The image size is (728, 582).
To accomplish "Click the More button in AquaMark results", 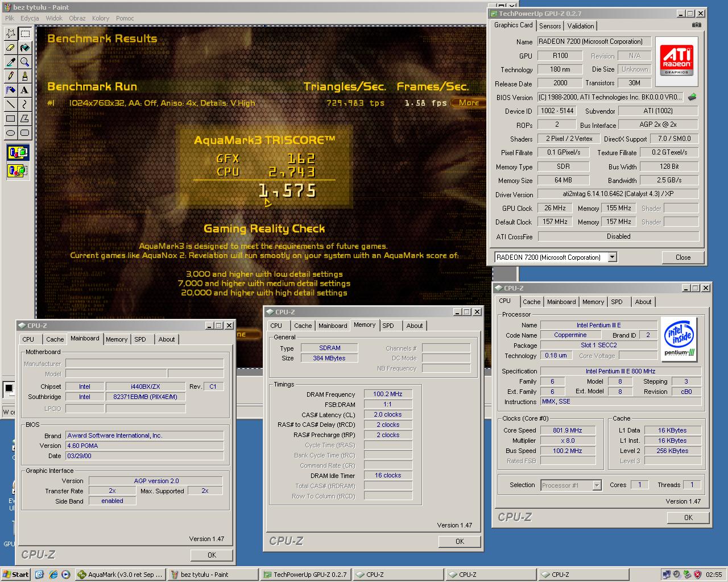I will click(x=469, y=103).
